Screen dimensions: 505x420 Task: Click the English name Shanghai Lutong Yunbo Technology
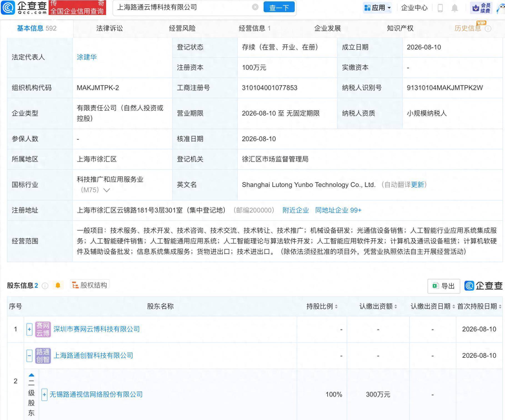pyautogui.click(x=309, y=185)
